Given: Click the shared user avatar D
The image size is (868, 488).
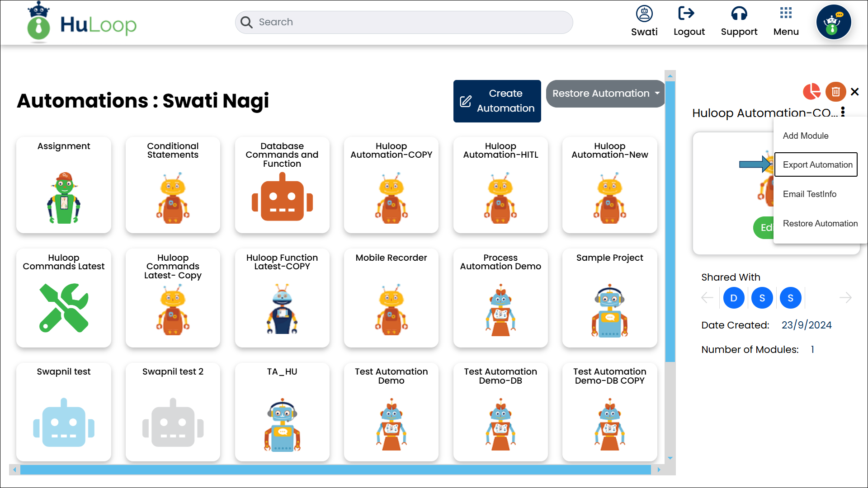Looking at the screenshot, I should pos(734,298).
